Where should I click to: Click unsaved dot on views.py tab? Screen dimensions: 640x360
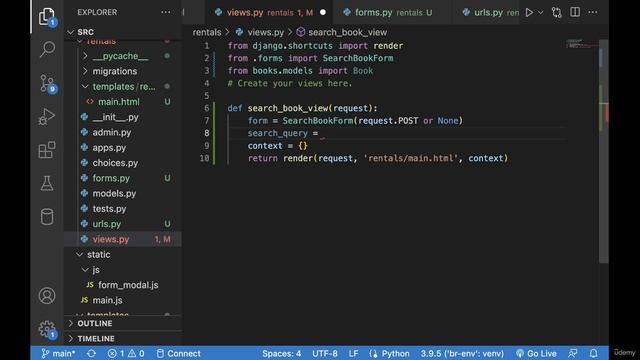click(x=323, y=13)
